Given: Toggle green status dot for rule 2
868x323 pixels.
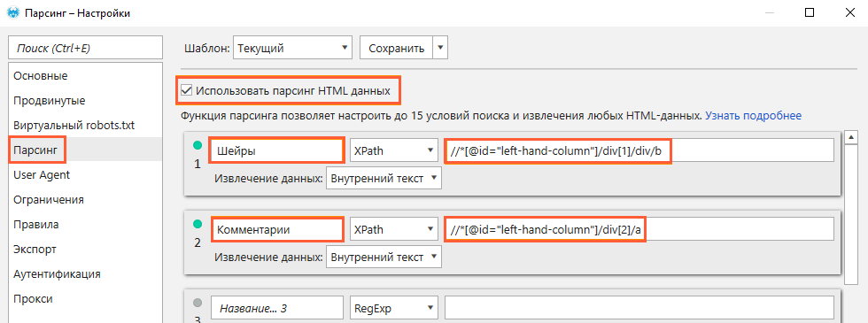Looking at the screenshot, I should pos(198,224).
